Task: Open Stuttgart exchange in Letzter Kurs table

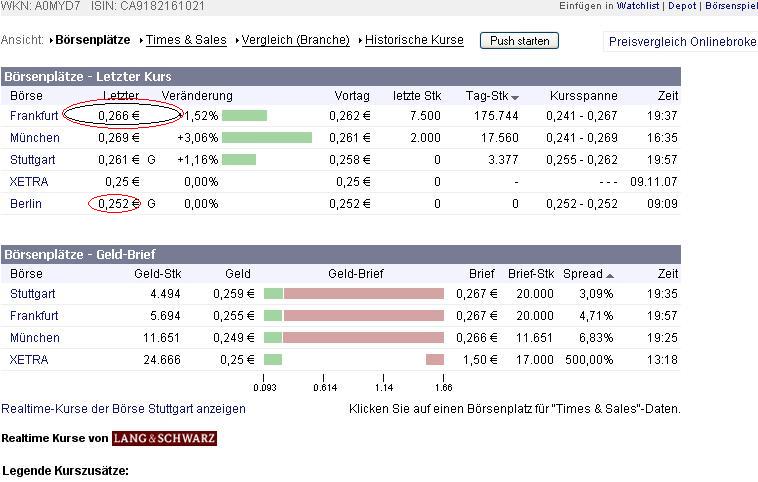Action: click(x=32, y=160)
